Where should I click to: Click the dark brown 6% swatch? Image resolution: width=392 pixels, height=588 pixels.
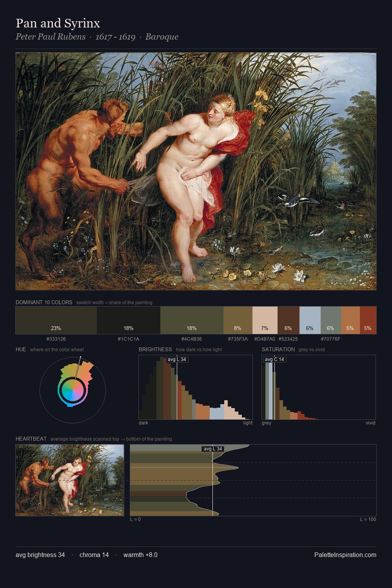[x=289, y=320]
